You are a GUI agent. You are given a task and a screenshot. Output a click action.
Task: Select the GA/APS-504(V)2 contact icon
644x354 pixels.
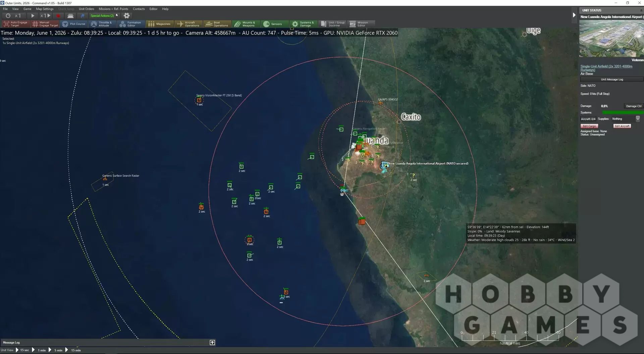pyautogui.click(x=380, y=103)
